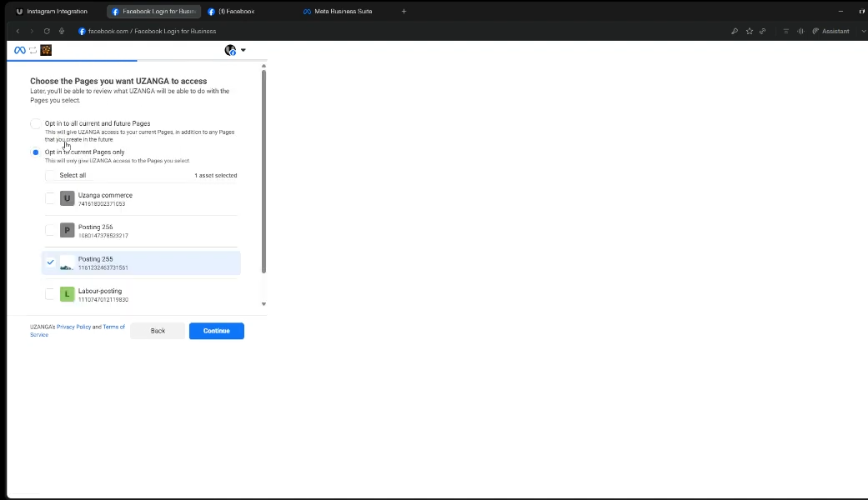Image resolution: width=868 pixels, height=500 pixels.
Task: Switch to the Instagram Integration tab
Action: (52, 11)
